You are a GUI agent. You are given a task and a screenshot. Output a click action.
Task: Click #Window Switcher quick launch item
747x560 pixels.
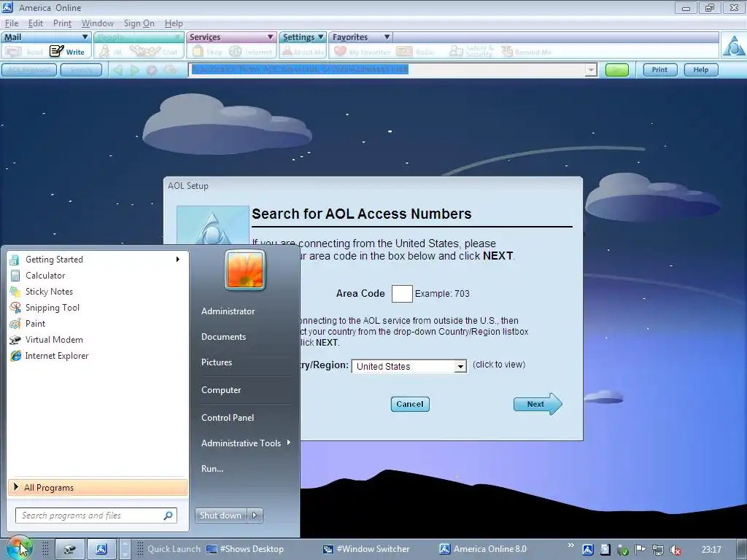[x=366, y=549]
